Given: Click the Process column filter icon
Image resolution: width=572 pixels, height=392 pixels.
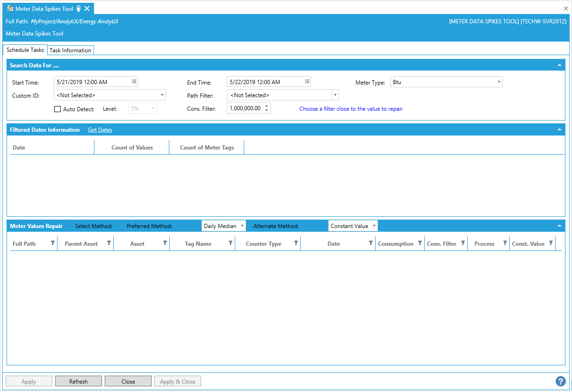Looking at the screenshot, I should coord(505,243).
